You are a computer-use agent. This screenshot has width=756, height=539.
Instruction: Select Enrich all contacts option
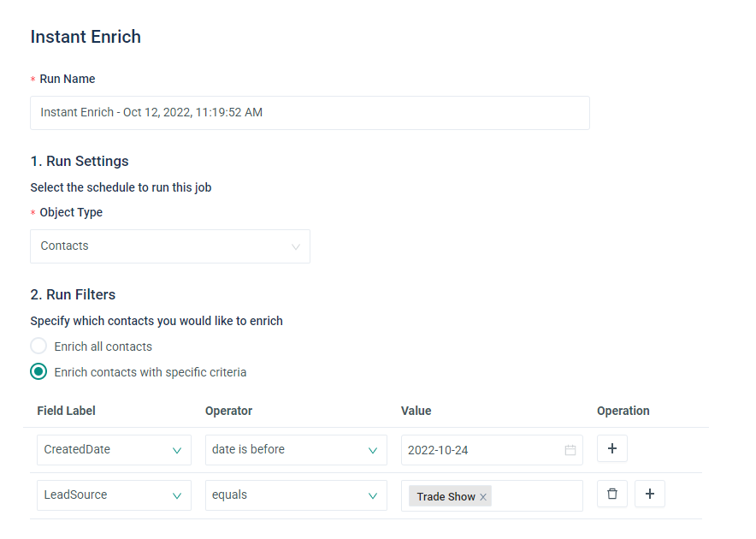coord(38,346)
